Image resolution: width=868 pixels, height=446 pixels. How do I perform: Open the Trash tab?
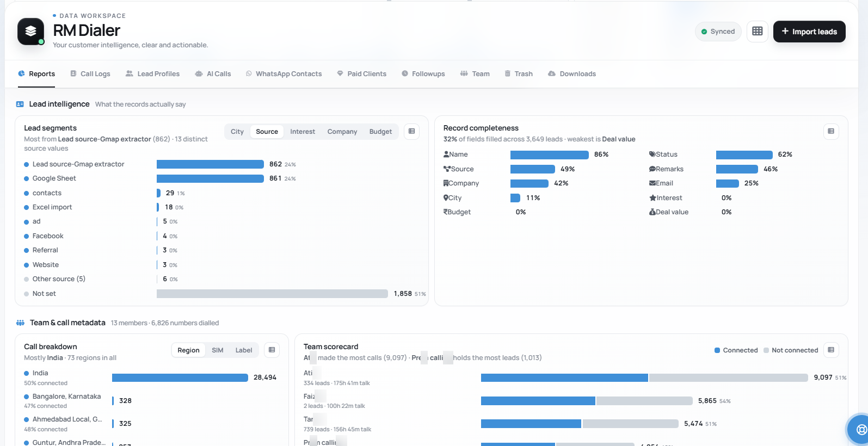(x=519, y=74)
